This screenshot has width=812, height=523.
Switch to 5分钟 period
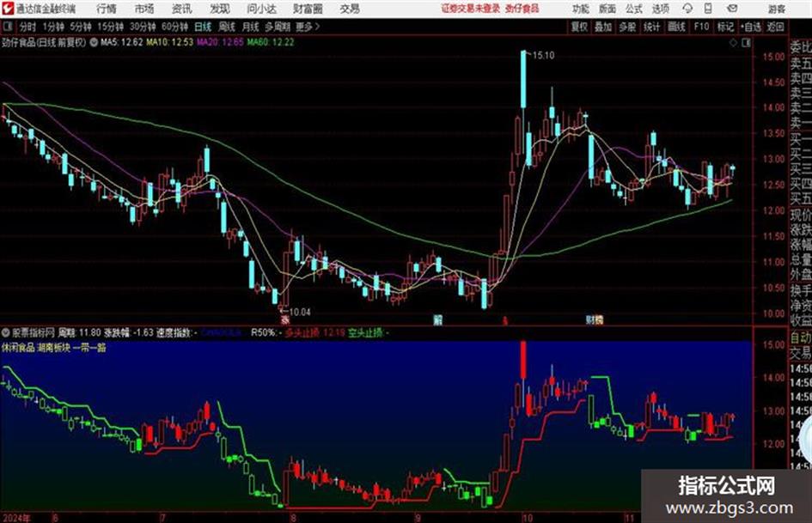tap(81, 27)
